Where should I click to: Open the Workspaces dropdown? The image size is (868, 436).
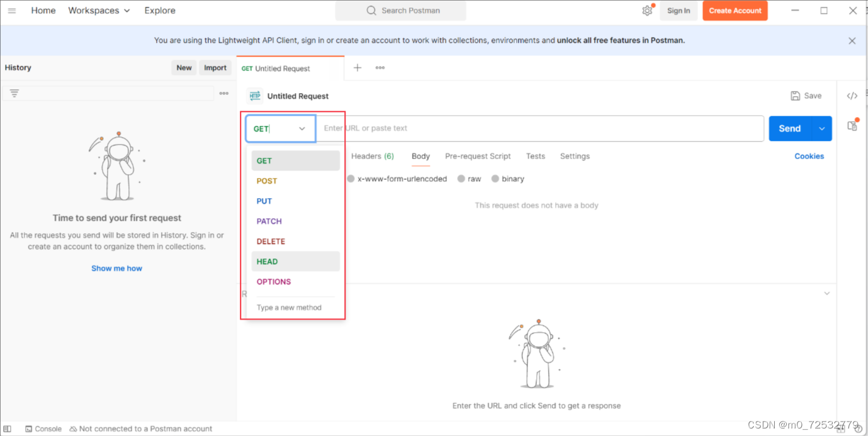99,11
